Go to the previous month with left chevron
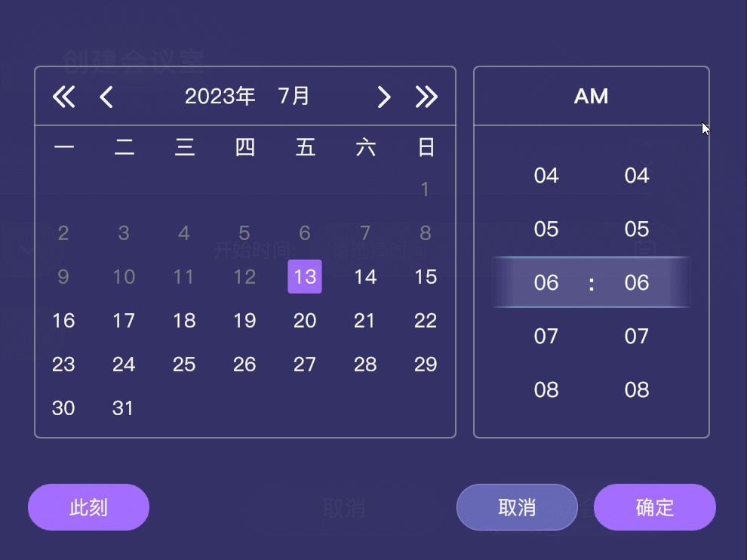The height and width of the screenshot is (560, 747). [106, 97]
